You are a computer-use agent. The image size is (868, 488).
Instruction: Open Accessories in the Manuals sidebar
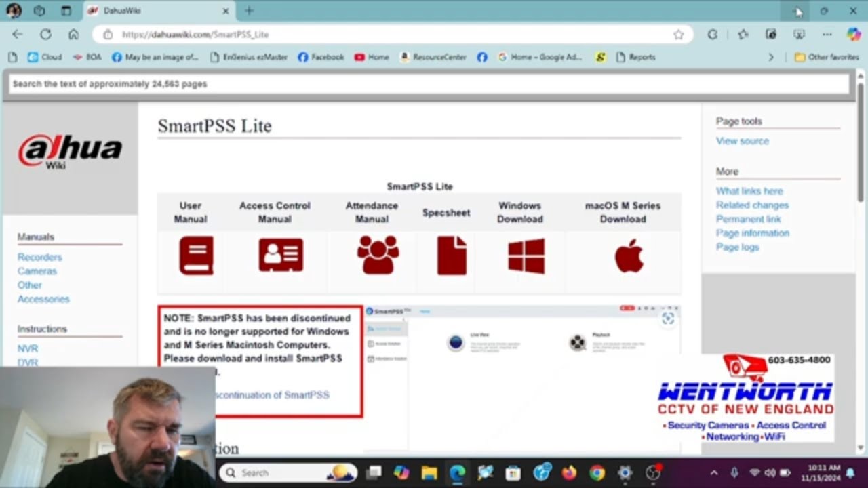[43, 299]
